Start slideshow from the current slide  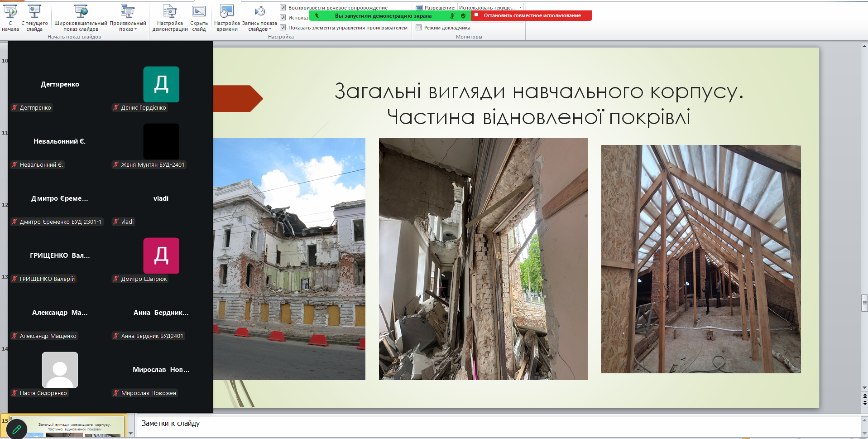34,17
